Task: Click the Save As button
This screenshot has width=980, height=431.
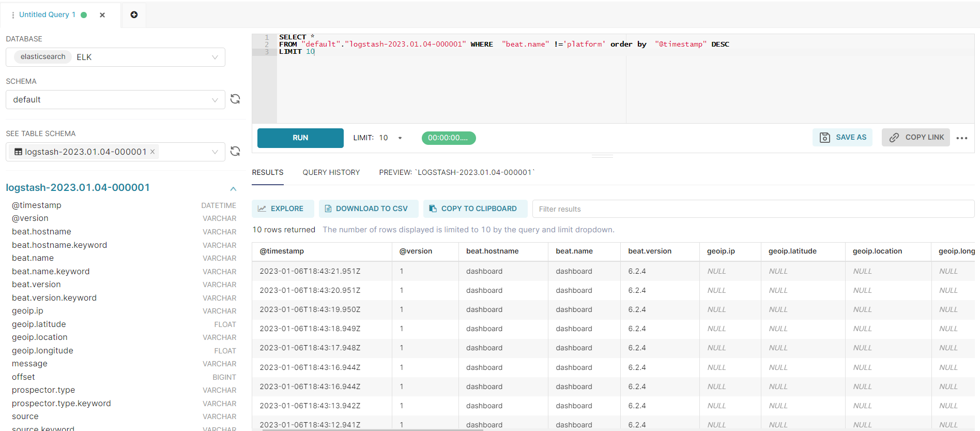Action: coord(843,137)
